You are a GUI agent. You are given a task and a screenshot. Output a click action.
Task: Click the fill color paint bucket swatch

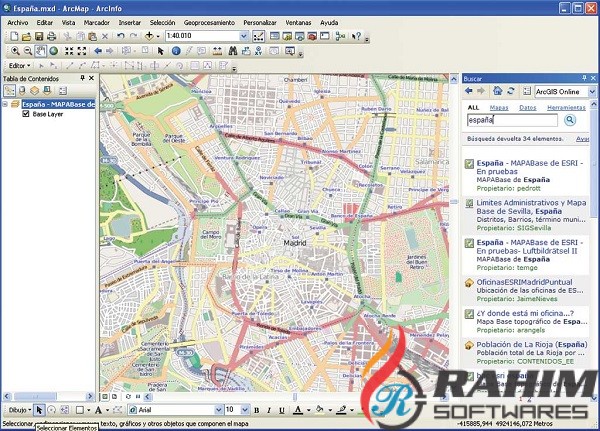(320, 410)
